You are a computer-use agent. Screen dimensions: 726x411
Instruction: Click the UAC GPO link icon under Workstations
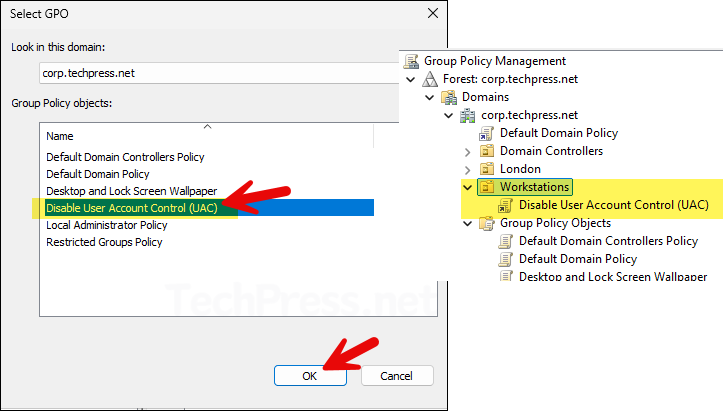(x=505, y=205)
